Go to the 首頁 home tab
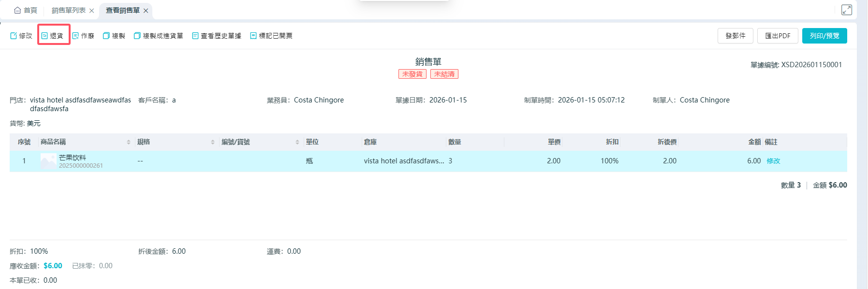Screen dimensions: 868x289 tap(26, 10)
